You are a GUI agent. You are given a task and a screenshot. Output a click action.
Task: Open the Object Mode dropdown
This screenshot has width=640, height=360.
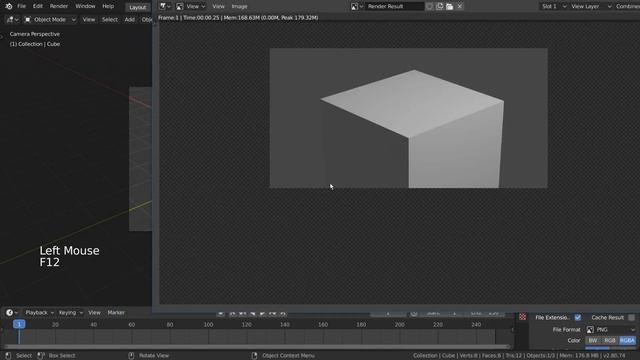coord(50,20)
